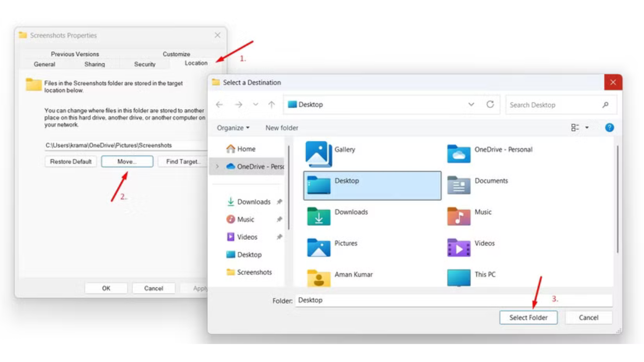644x362 pixels.
Task: Open the Help icon in Select a Destination
Action: 609,128
